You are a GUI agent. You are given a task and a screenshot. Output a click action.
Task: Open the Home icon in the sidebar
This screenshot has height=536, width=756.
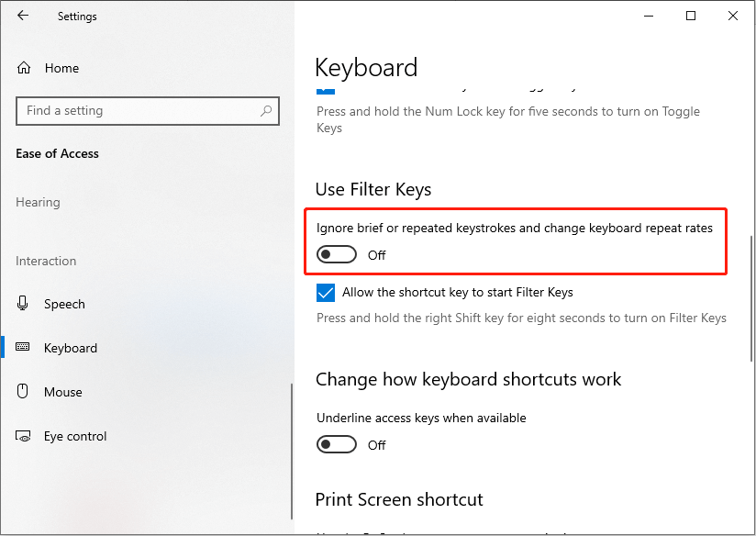click(x=24, y=68)
